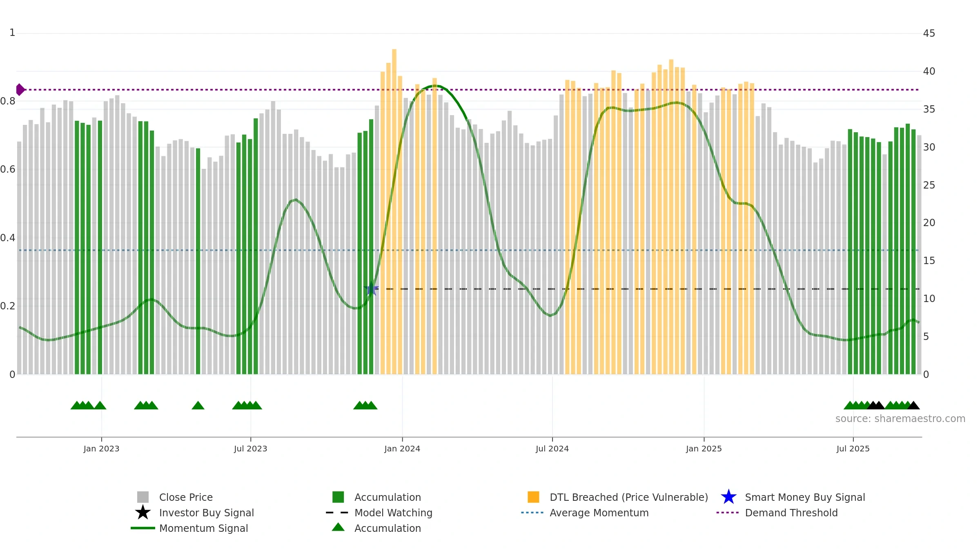Click the orange DTL Breached color swatch
This screenshot has width=980, height=551.
533,497
